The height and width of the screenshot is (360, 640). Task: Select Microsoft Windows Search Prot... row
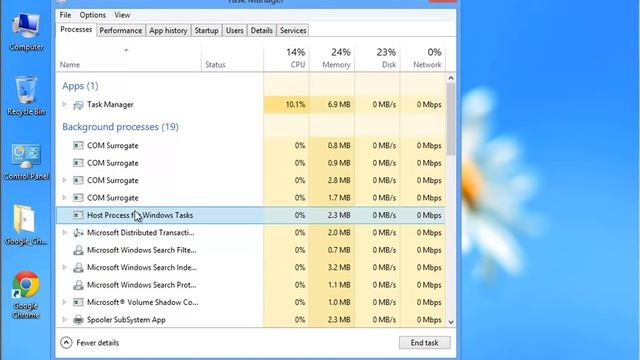(251, 285)
